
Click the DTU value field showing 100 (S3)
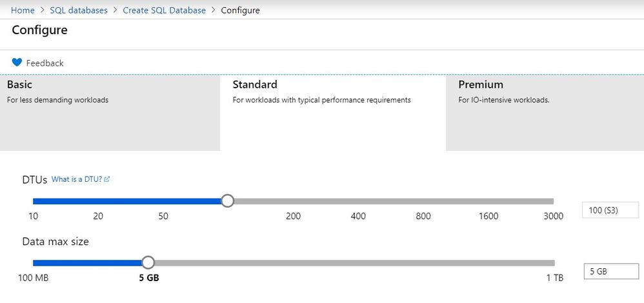point(610,210)
